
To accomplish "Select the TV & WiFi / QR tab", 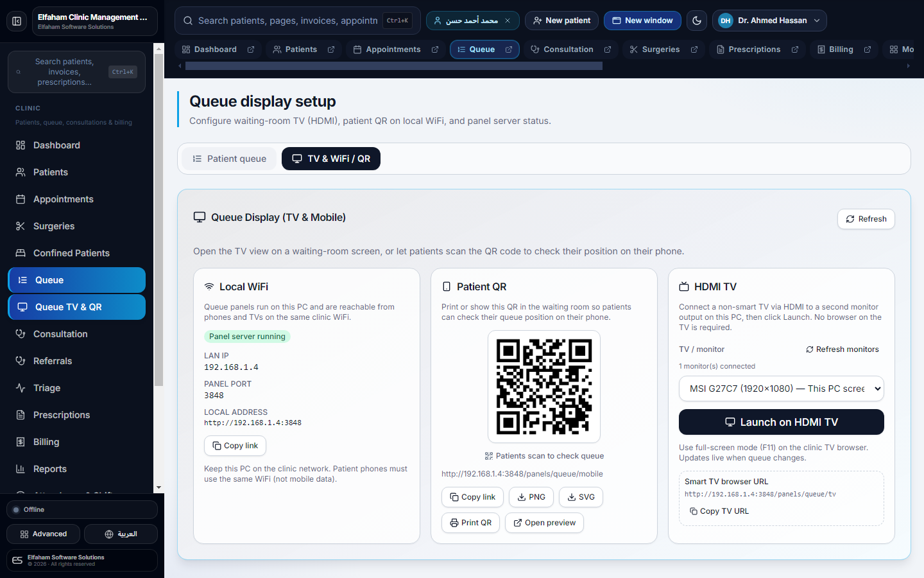I will [x=331, y=159].
